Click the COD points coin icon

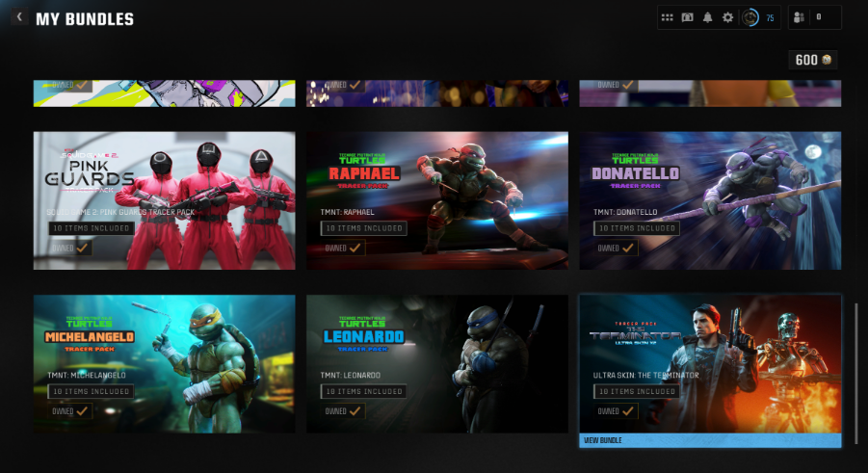[x=827, y=60]
